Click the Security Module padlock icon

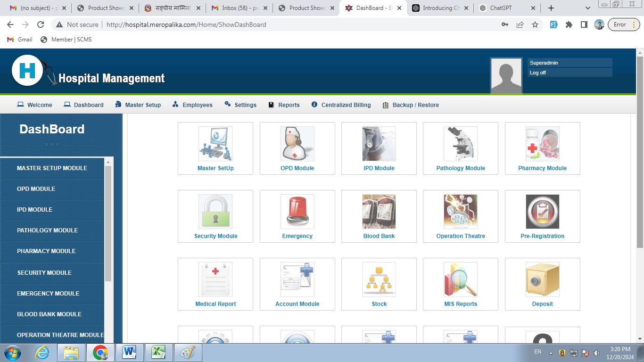tap(215, 212)
